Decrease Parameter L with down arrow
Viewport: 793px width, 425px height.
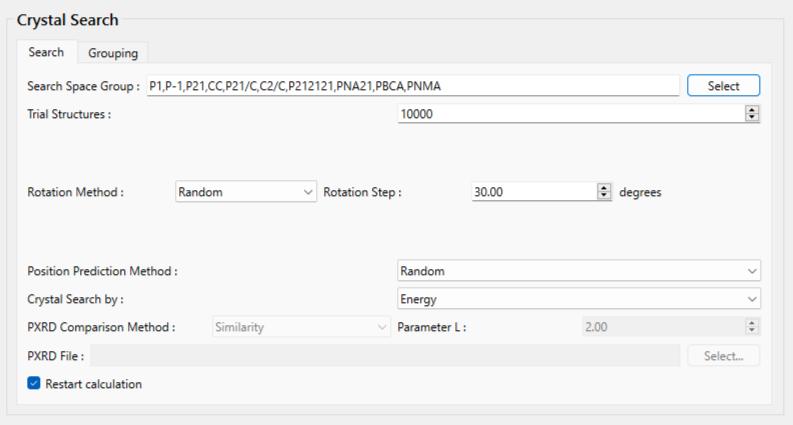(752, 331)
